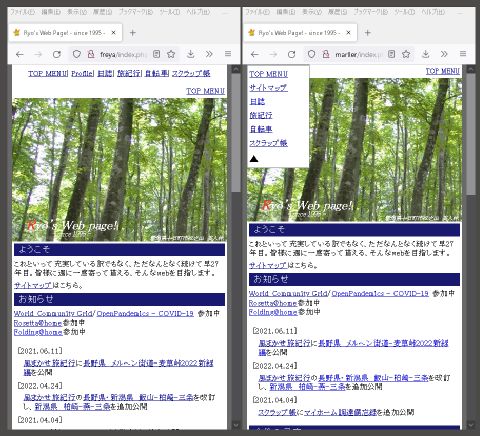
Task: Expand the toolbar overflow chevron in right window
Action: point(444,54)
